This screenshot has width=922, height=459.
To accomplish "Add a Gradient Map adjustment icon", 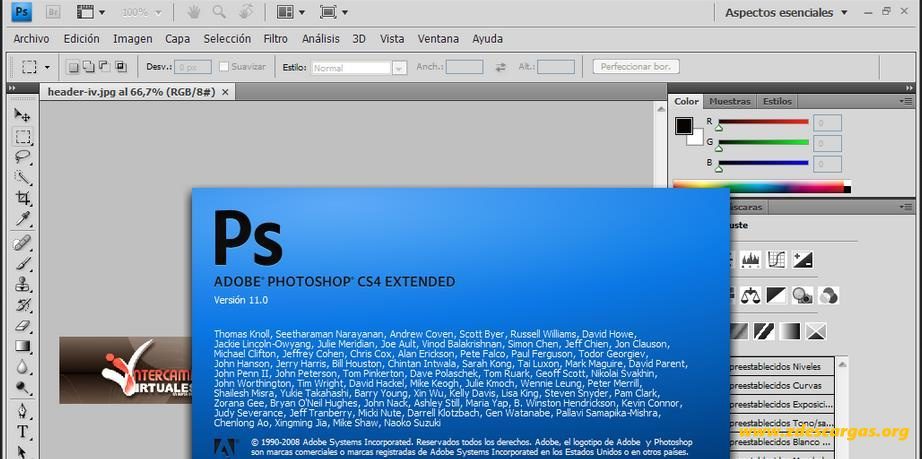I will coord(790,331).
